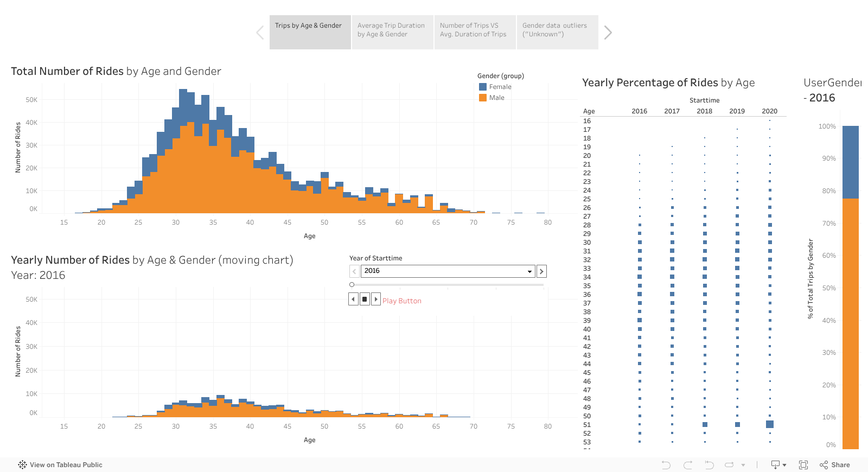Click the Revert icon in bottom toolbar
Viewport: 868px width, 472px height.
tap(709, 465)
